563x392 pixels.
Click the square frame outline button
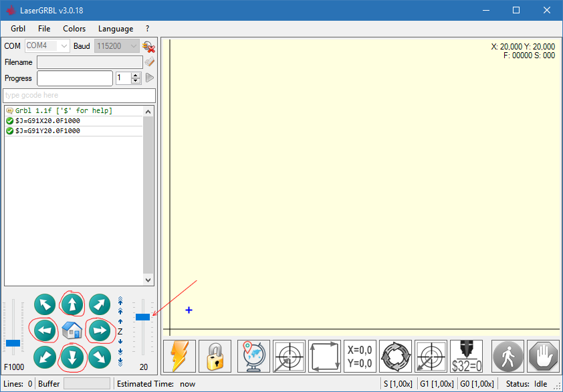pyautogui.click(x=324, y=356)
